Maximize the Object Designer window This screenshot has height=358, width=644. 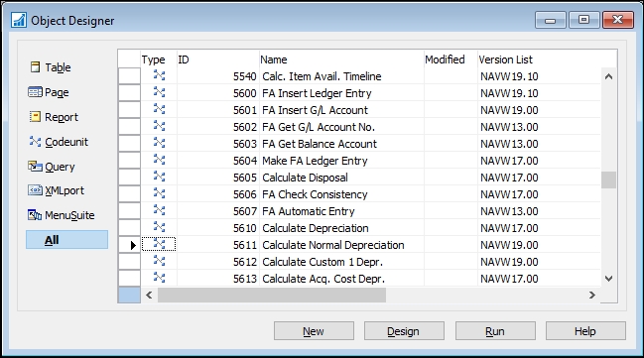584,20
